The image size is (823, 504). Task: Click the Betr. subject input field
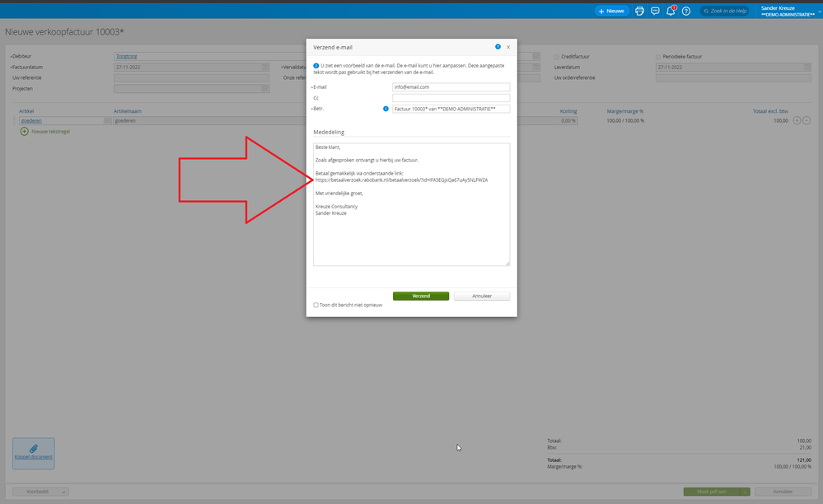[x=451, y=109]
